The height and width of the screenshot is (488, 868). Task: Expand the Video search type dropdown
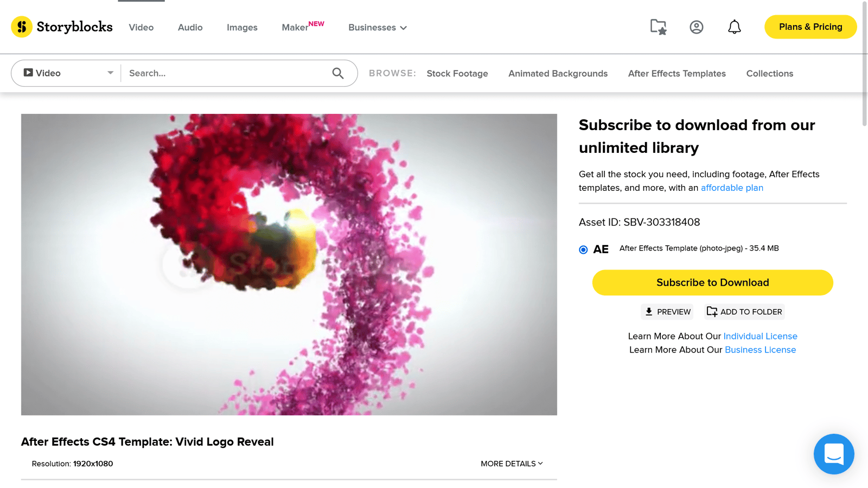[110, 73]
